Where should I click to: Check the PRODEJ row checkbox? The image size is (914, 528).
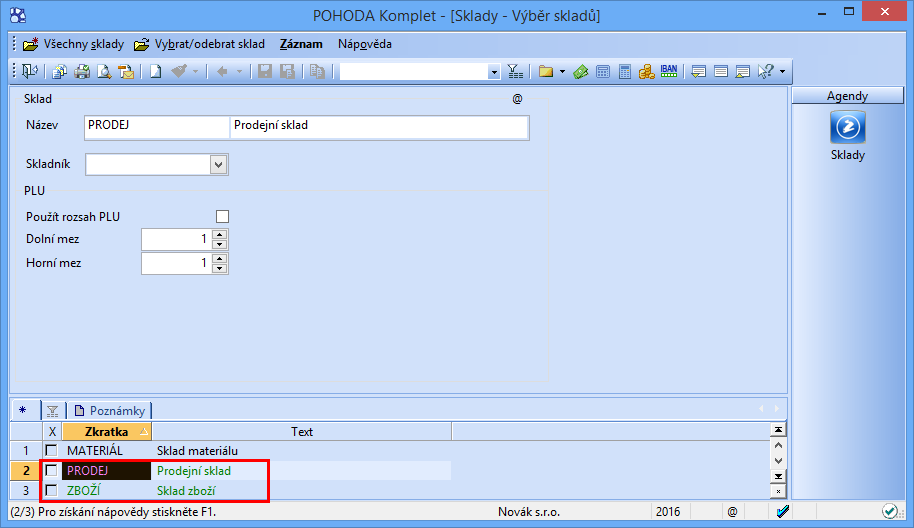pyautogui.click(x=51, y=470)
